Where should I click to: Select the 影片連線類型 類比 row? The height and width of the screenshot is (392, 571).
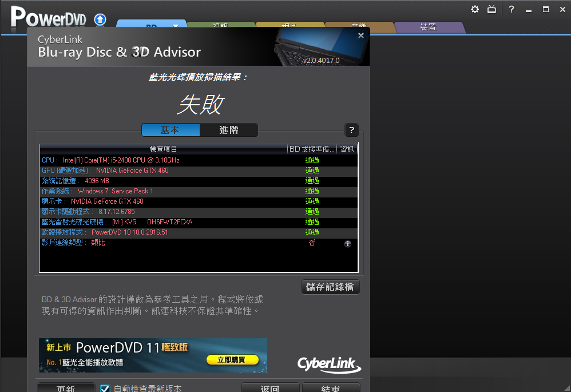pos(199,243)
